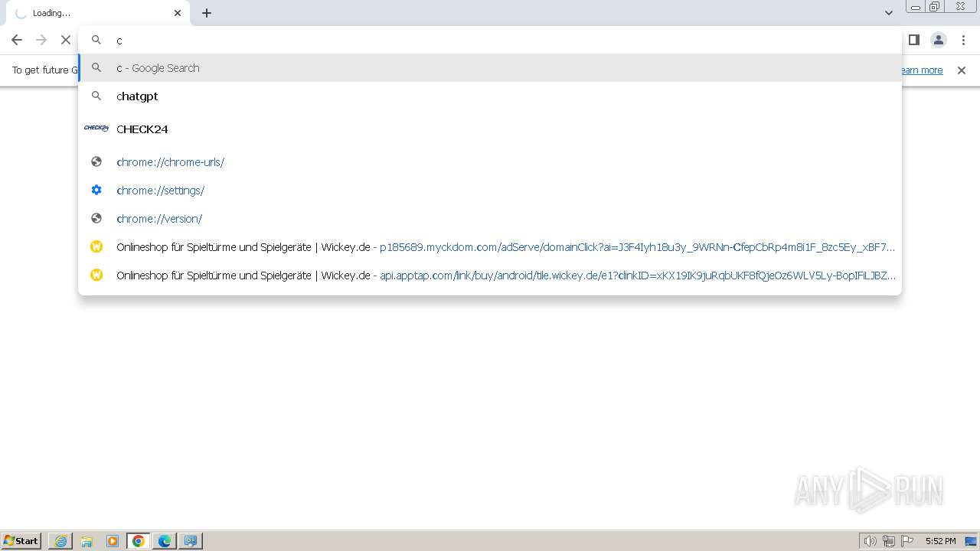This screenshot has height=551, width=980.
Task: Open chrome://chrome-urls/ suggestion
Action: click(490, 162)
